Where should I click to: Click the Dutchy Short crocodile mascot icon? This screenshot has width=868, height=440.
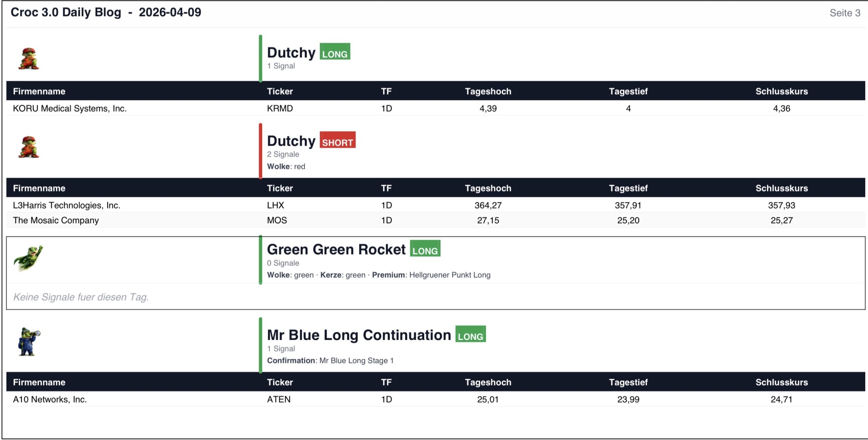(28, 147)
